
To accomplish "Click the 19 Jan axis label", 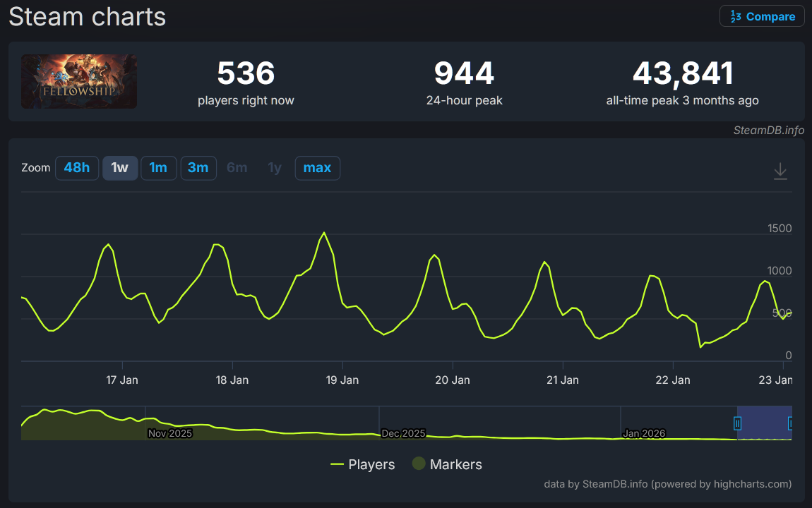I will (342, 380).
